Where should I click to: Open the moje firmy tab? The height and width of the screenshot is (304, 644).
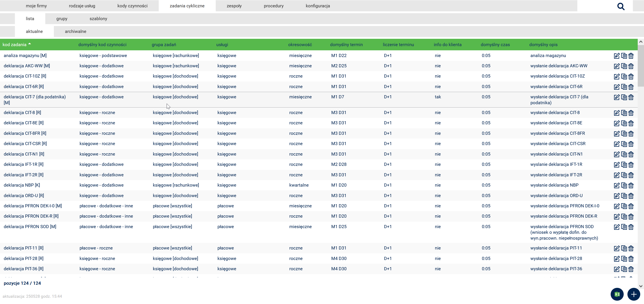pos(36,6)
